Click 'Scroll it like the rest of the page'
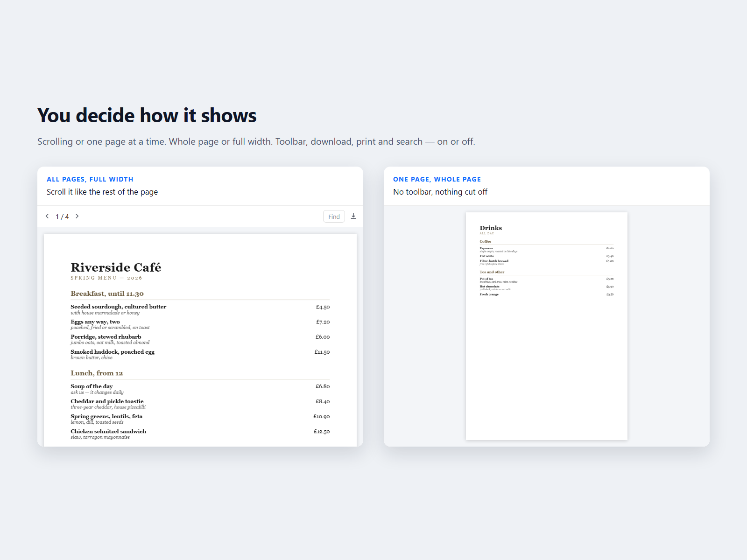The height and width of the screenshot is (560, 747). pyautogui.click(x=102, y=192)
